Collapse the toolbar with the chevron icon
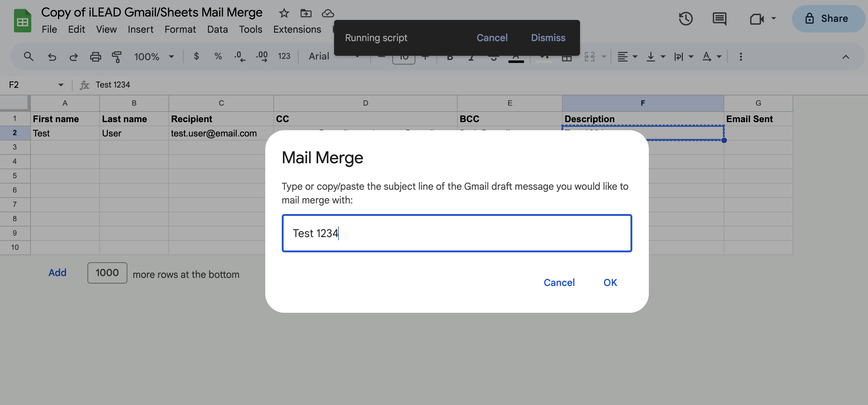Viewport: 868px width, 405px height. (x=845, y=57)
